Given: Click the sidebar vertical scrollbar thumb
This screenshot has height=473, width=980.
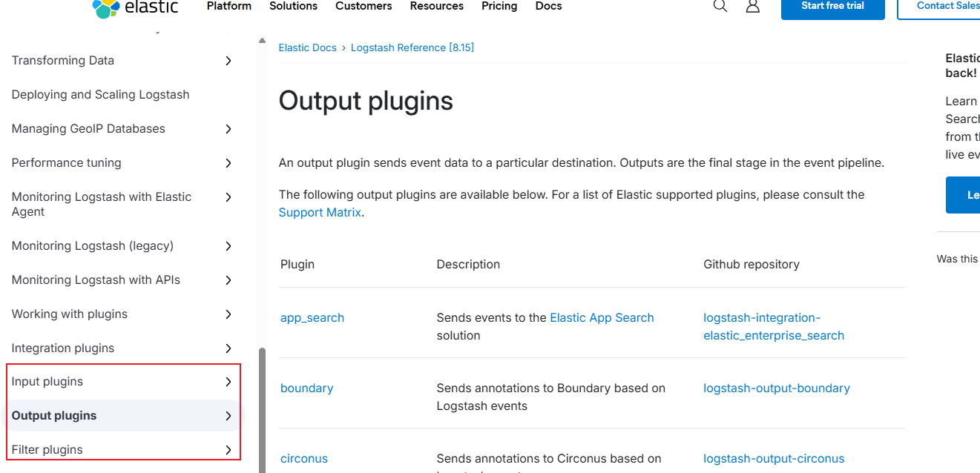Looking at the screenshot, I should [x=261, y=408].
